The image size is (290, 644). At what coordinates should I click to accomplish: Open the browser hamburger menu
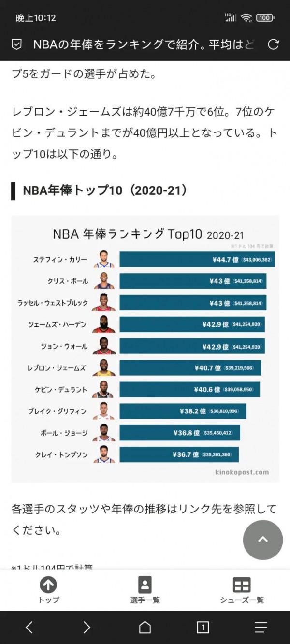261,628
